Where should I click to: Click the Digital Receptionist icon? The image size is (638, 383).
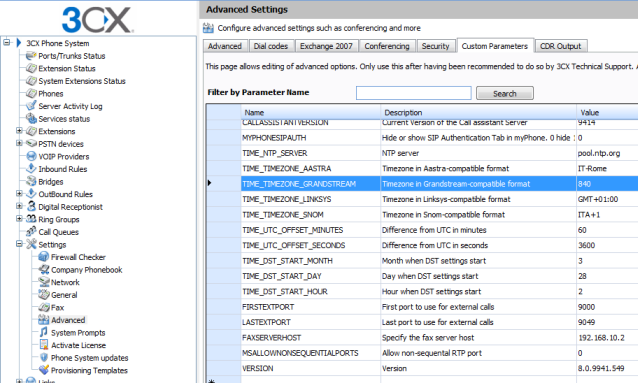pyautogui.click(x=31, y=206)
